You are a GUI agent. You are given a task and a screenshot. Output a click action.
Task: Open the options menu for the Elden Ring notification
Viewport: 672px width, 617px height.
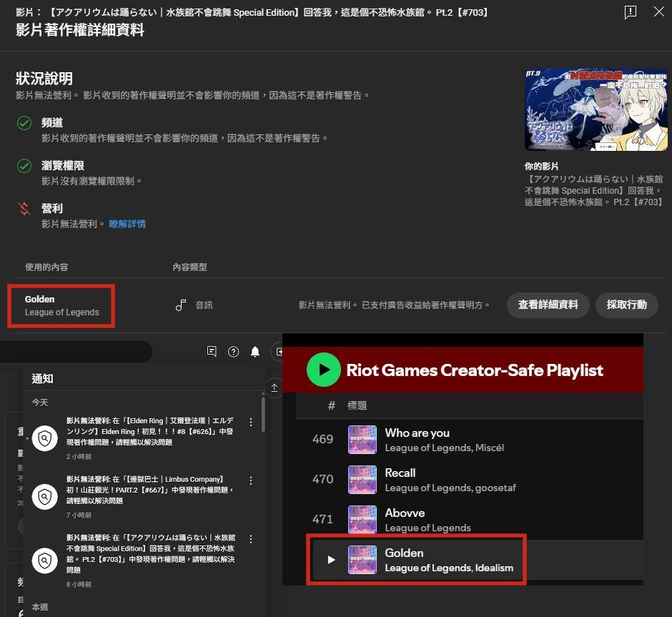click(x=251, y=422)
